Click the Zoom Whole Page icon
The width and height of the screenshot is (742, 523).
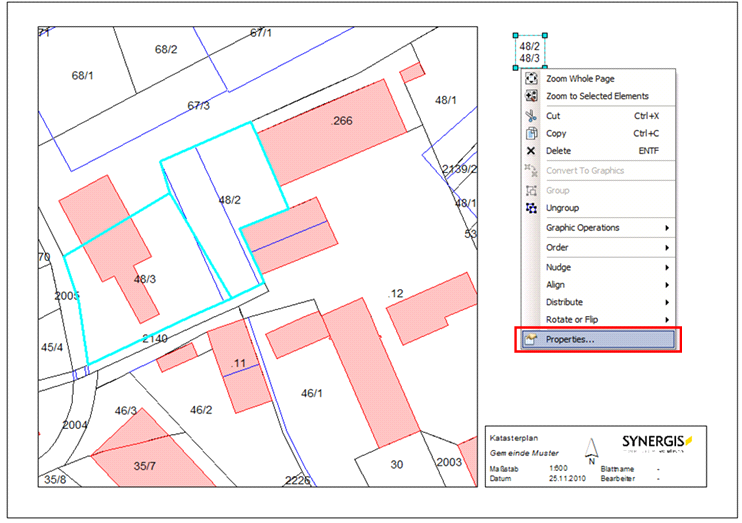click(x=531, y=79)
